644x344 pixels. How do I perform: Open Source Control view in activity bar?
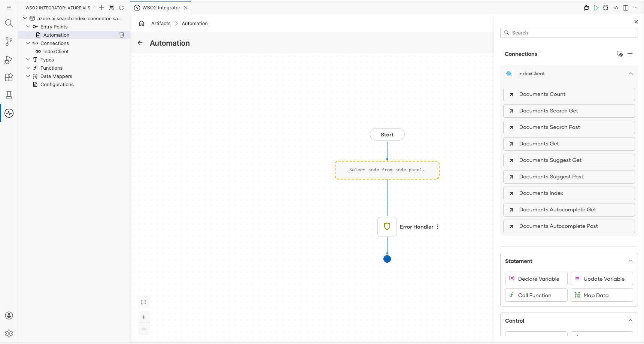click(9, 41)
